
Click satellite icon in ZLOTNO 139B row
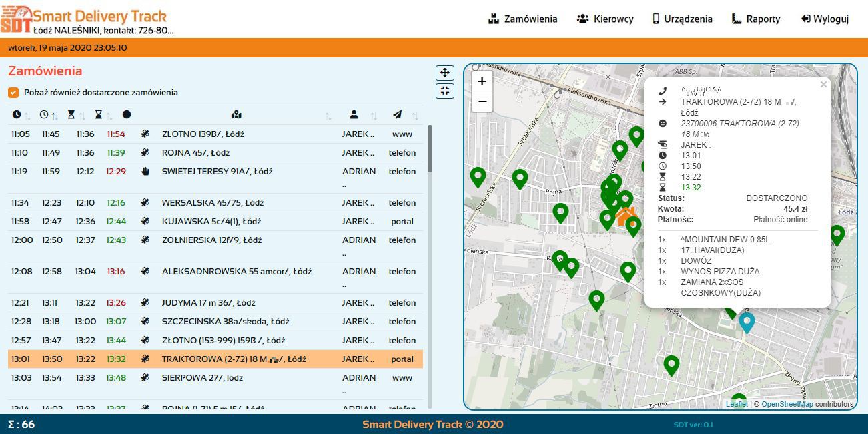(x=145, y=134)
